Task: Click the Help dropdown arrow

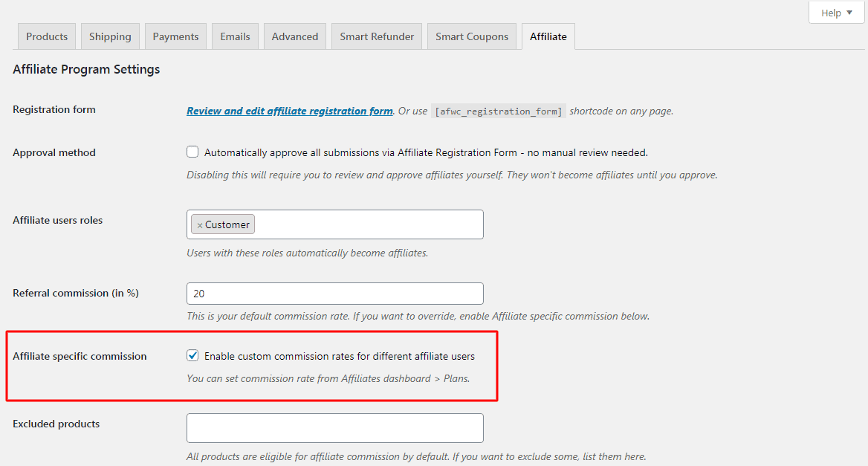Action: (849, 13)
